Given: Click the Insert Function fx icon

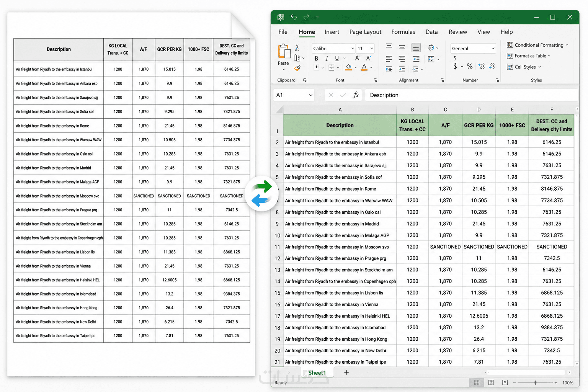Looking at the screenshot, I should (356, 95).
